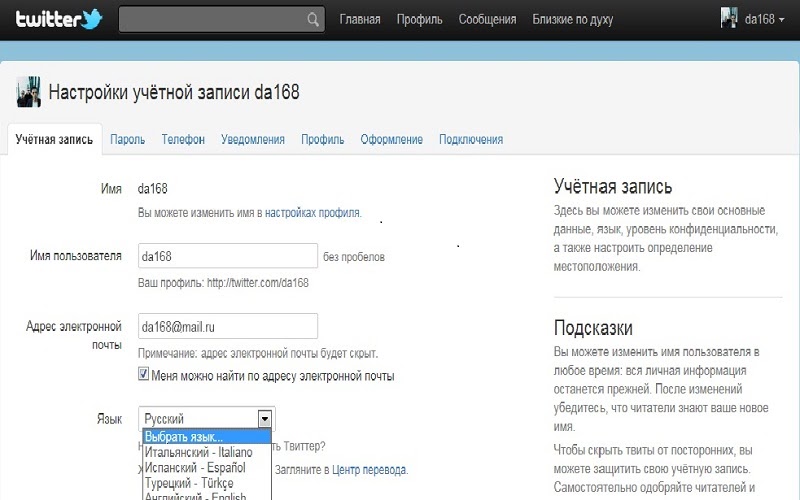
Task: Click the Имя пользователя input field
Action: [228, 256]
